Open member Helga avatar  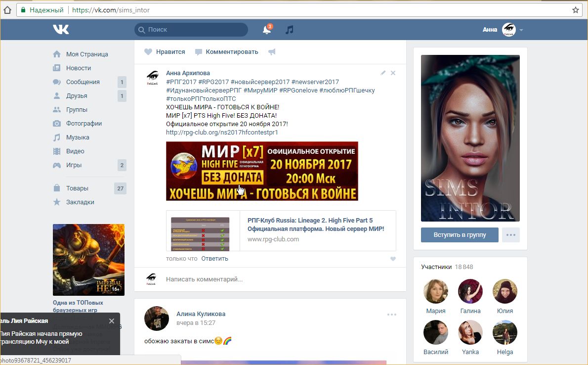click(505, 332)
